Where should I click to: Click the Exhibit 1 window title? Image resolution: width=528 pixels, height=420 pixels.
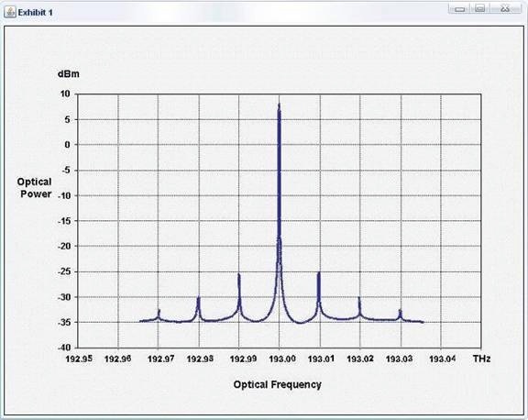[36, 13]
